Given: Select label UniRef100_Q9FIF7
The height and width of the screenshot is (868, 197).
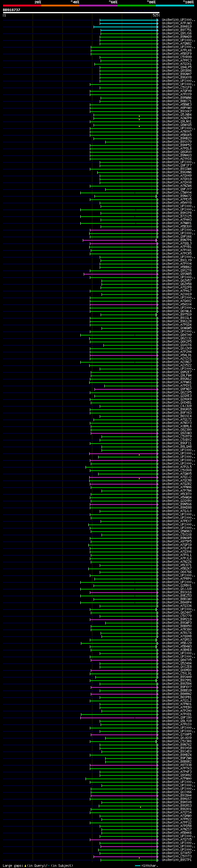Looking at the screenshot, I should point(177,165).
